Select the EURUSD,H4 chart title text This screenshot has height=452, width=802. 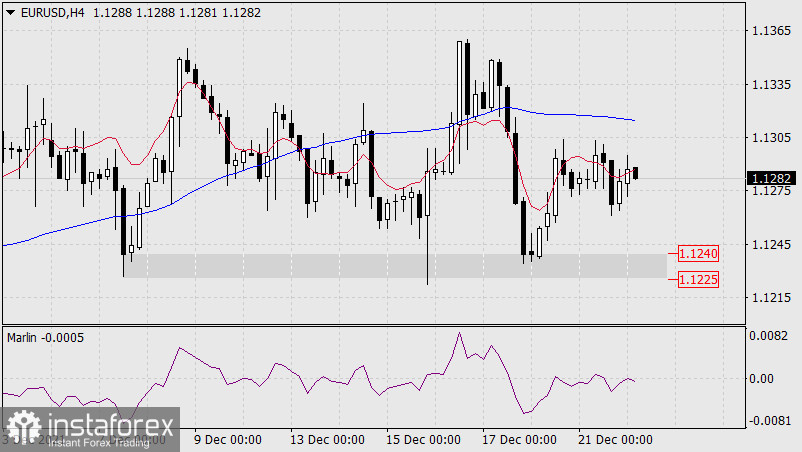tap(49, 11)
